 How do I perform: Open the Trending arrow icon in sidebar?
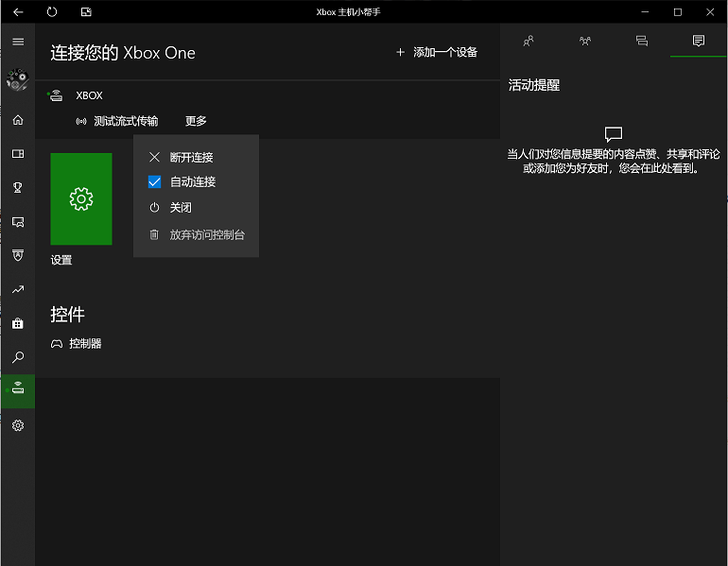tap(17, 289)
